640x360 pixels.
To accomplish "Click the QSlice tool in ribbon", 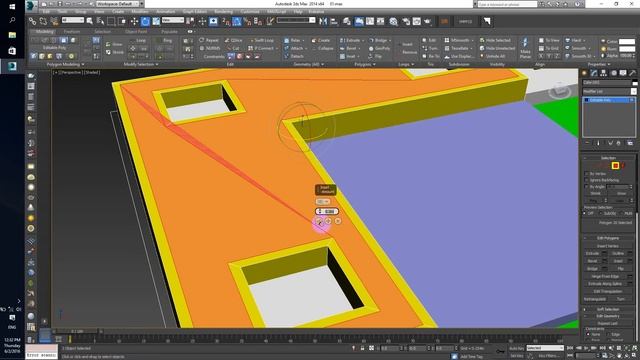I will click(233, 40).
